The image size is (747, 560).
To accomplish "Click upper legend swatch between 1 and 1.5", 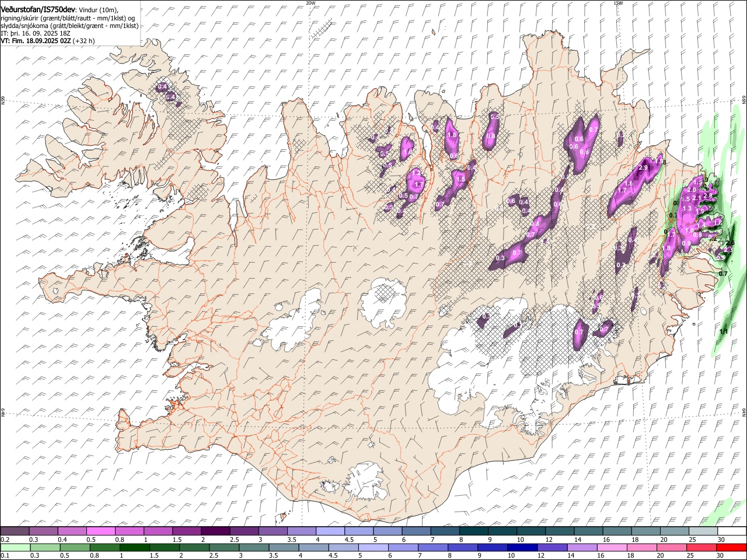I will (x=158, y=531).
